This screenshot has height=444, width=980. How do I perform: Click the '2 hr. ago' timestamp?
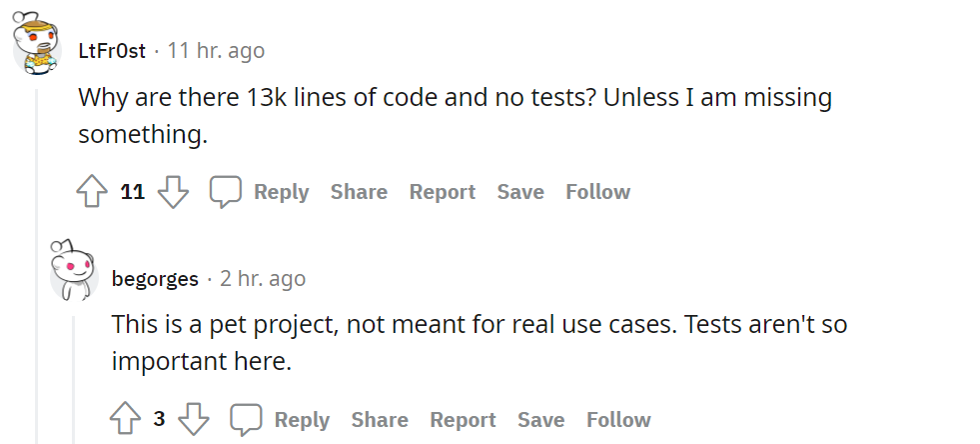[x=263, y=278]
